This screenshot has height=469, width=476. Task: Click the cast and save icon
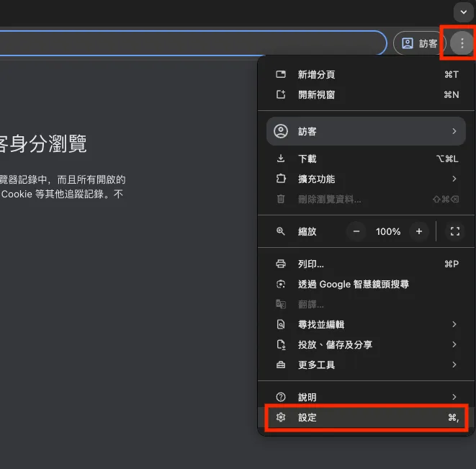point(281,345)
